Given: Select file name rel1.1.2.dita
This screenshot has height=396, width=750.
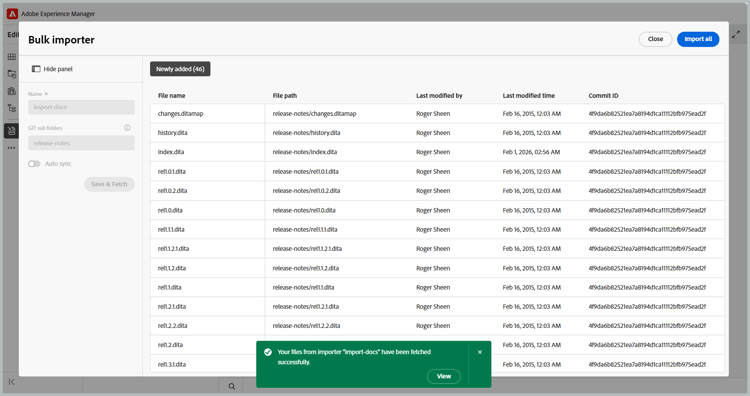Looking at the screenshot, I should (172, 268).
